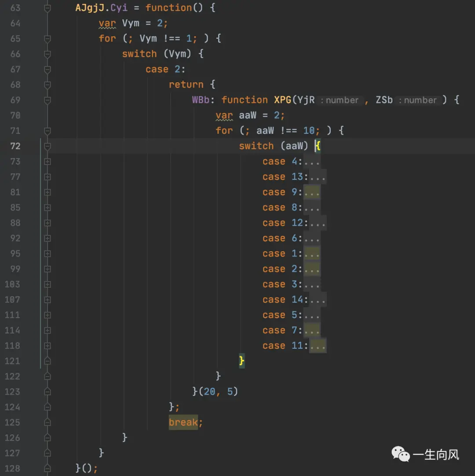Expand the folded case 4 block
This screenshot has width=475, height=476.
click(x=47, y=162)
